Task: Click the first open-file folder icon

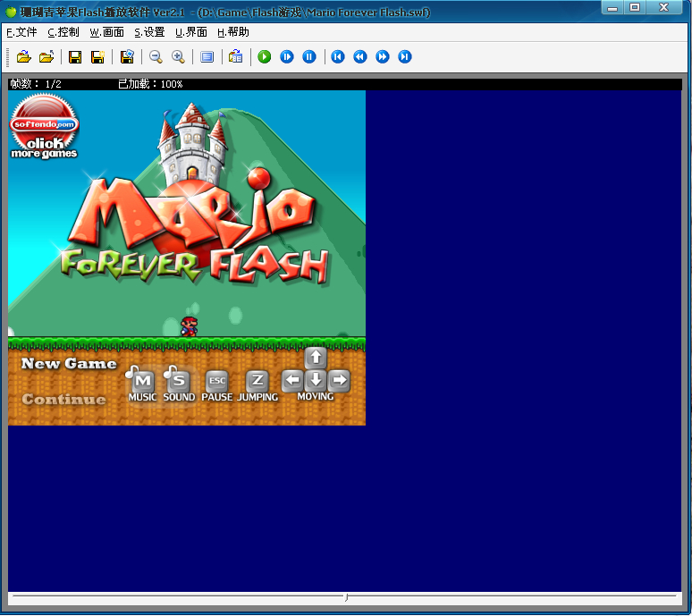Action: (x=24, y=57)
